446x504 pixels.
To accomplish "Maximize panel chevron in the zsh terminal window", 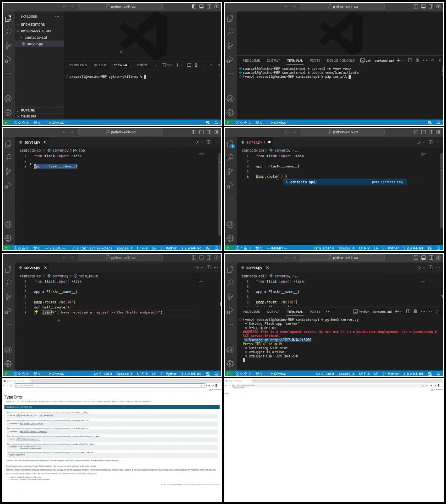I will (211, 65).
